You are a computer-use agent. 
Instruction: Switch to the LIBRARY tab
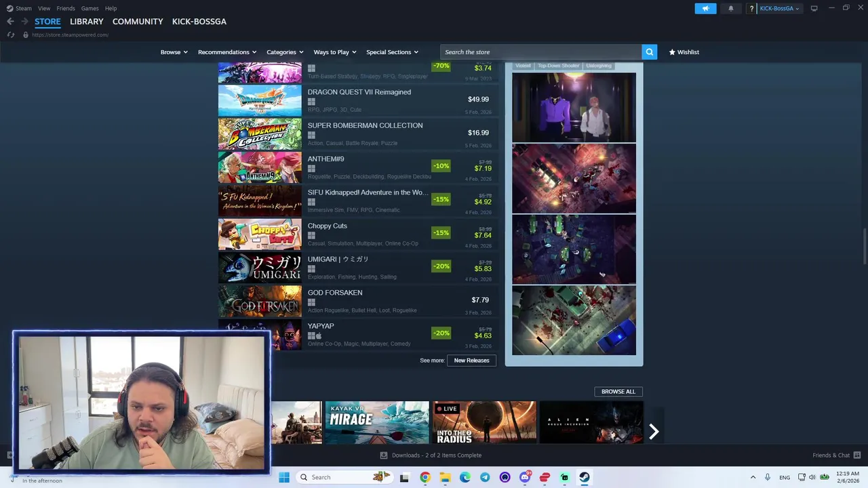(x=87, y=22)
